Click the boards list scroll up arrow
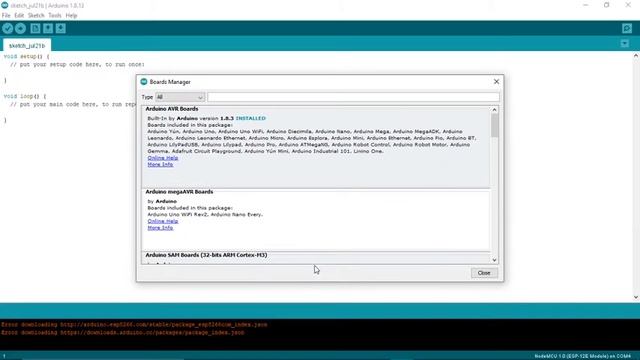The height and width of the screenshot is (360, 640). 494,110
